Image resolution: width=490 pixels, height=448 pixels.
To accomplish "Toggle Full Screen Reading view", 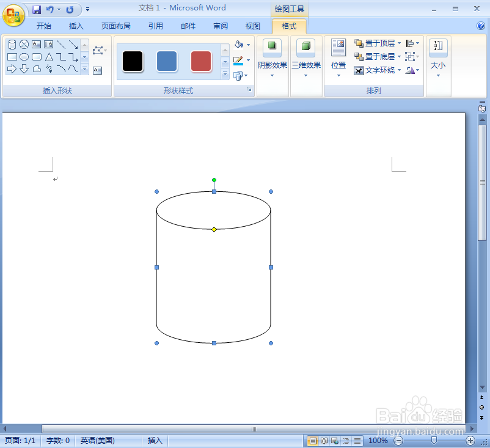I will point(324,441).
